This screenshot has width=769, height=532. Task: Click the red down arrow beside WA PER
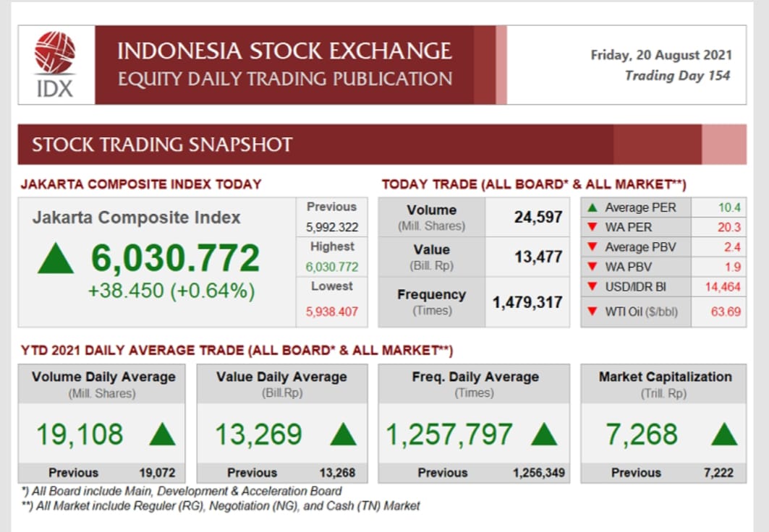592,227
